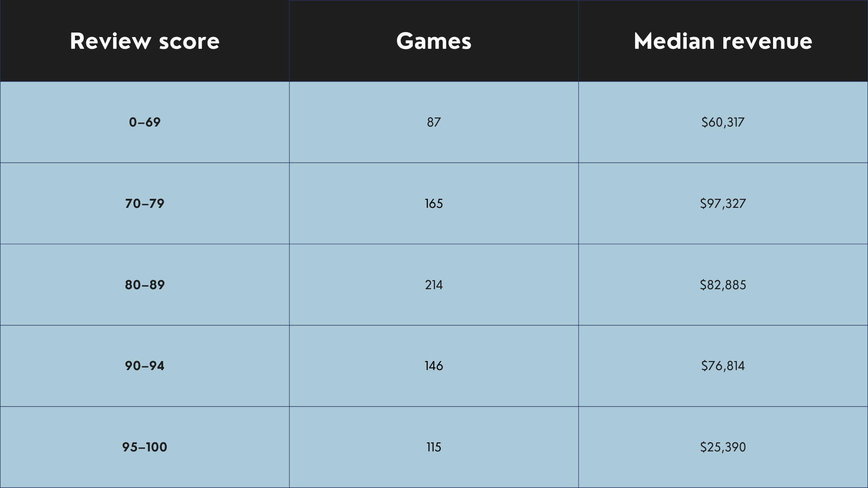The height and width of the screenshot is (488, 868).
Task: Select the $82,885 median revenue cell
Action: click(723, 285)
